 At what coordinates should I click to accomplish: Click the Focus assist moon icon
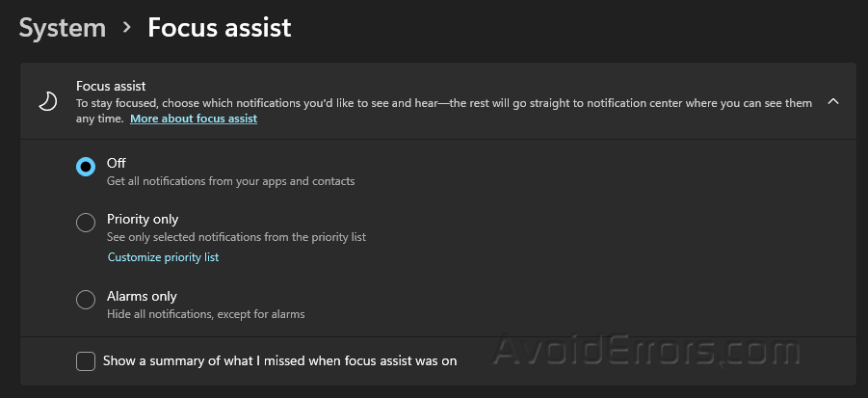47,102
